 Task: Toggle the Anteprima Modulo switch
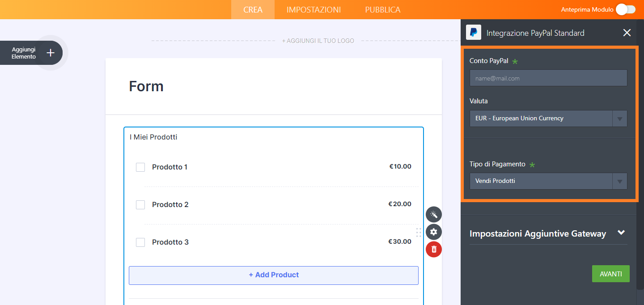pyautogui.click(x=625, y=9)
